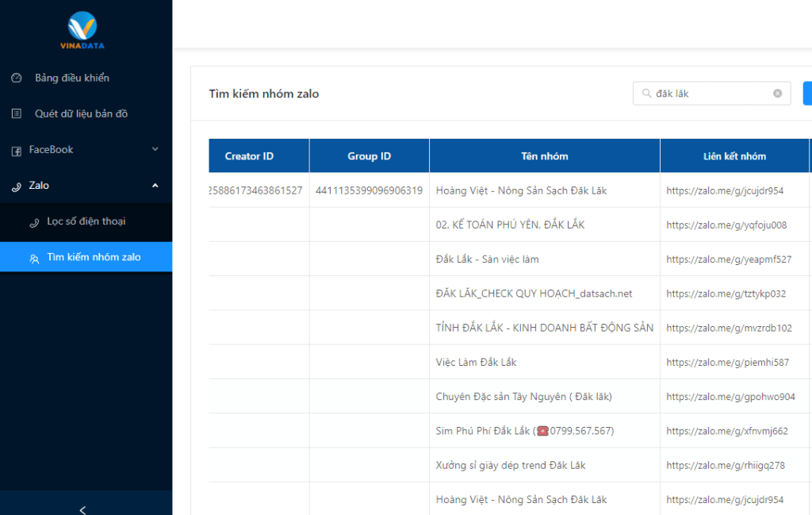Click the phone filter icon
The height and width of the screenshot is (515, 812).
pos(34,222)
